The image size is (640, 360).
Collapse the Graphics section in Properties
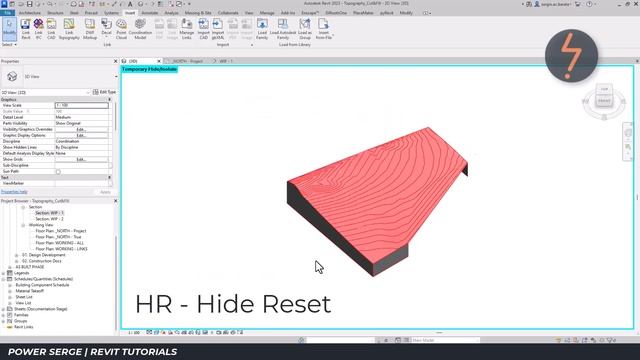109,100
